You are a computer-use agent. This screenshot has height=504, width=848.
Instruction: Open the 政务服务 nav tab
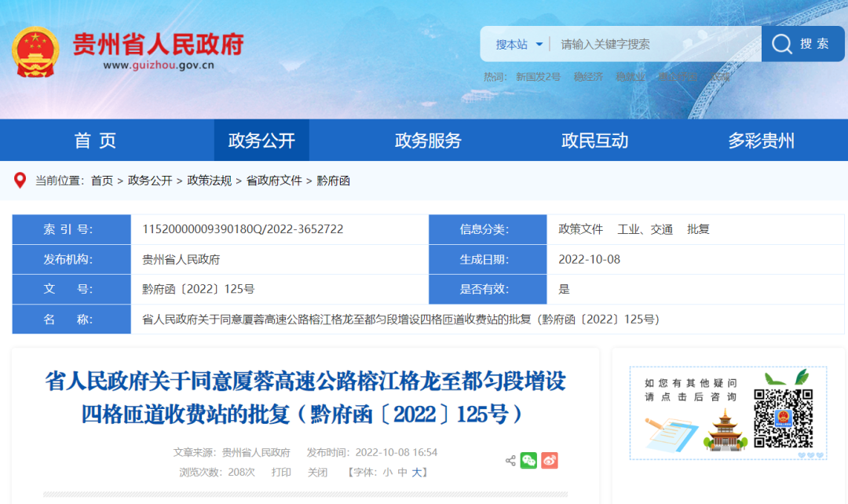pos(429,141)
